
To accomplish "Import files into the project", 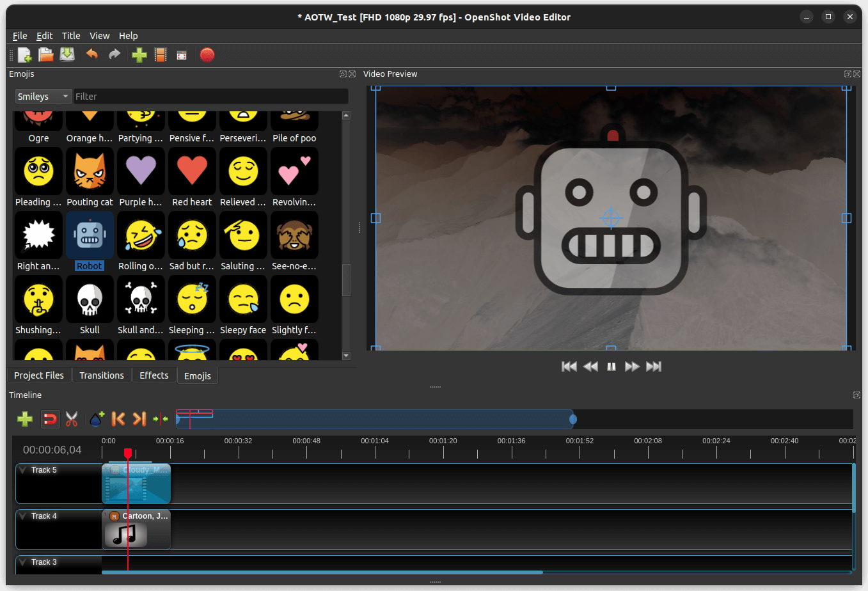I will click(139, 55).
